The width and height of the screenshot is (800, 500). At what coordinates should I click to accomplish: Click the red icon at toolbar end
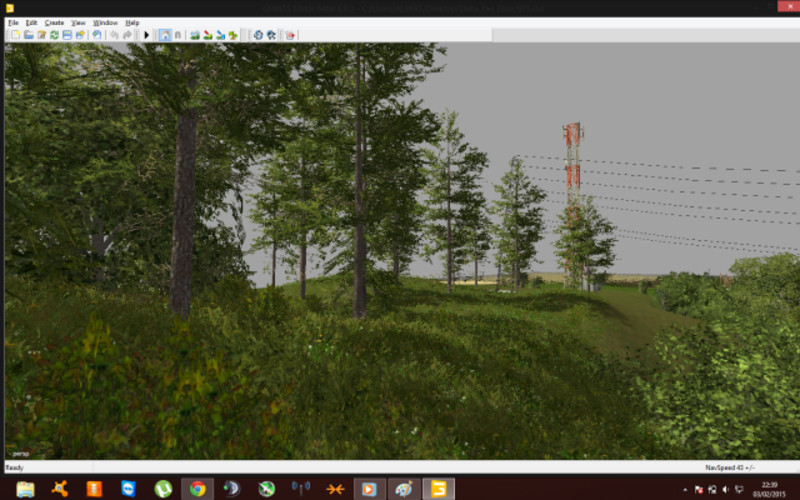click(291, 35)
